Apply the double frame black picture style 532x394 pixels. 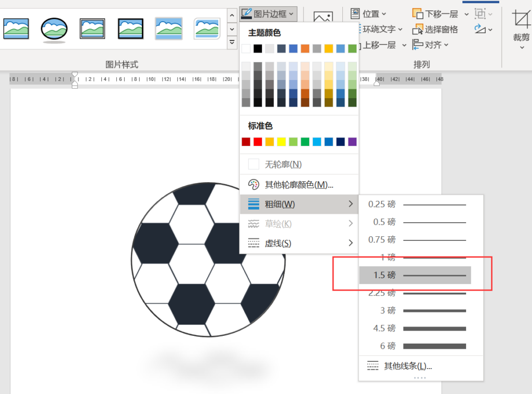[x=92, y=29]
